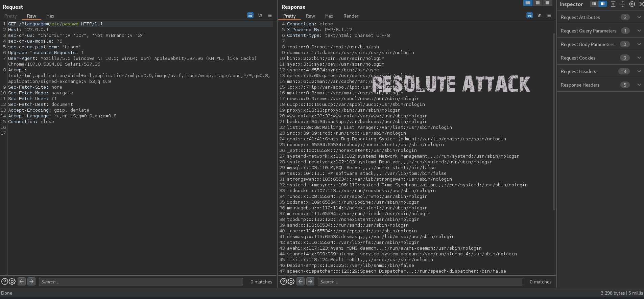Open search settings gear in Request pane

pyautogui.click(x=12, y=281)
